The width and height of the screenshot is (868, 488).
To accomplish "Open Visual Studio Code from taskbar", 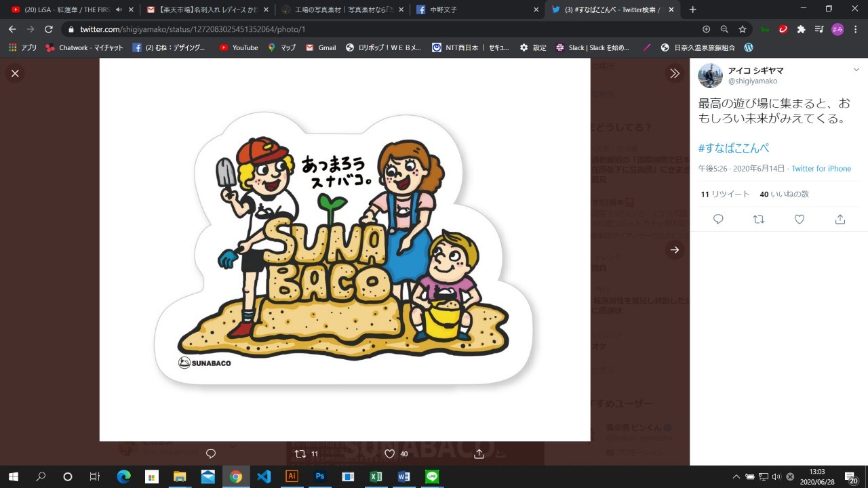I will coord(264,476).
